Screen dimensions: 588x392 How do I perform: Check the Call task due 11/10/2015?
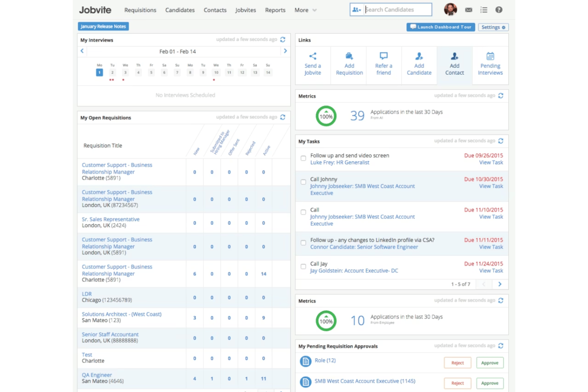coord(303,212)
